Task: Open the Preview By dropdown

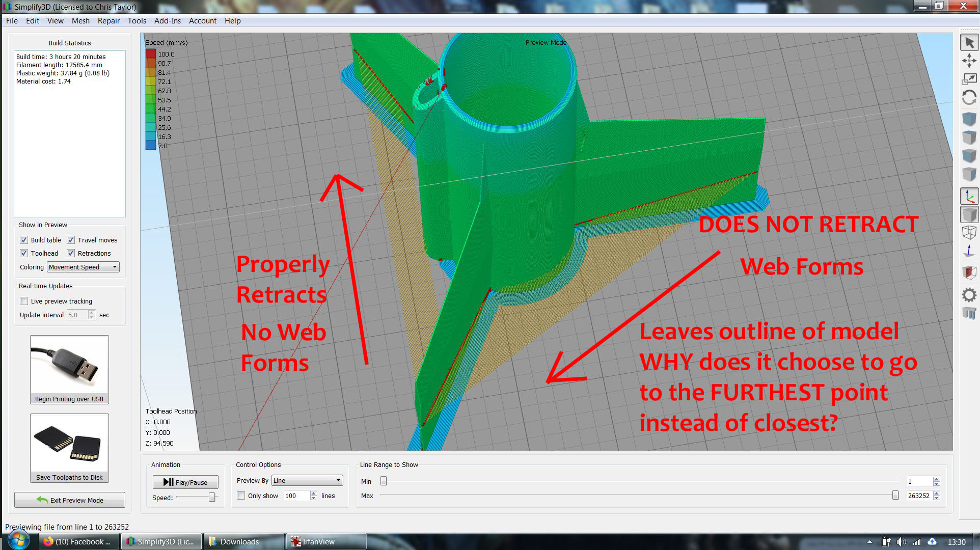Action: pyautogui.click(x=307, y=480)
